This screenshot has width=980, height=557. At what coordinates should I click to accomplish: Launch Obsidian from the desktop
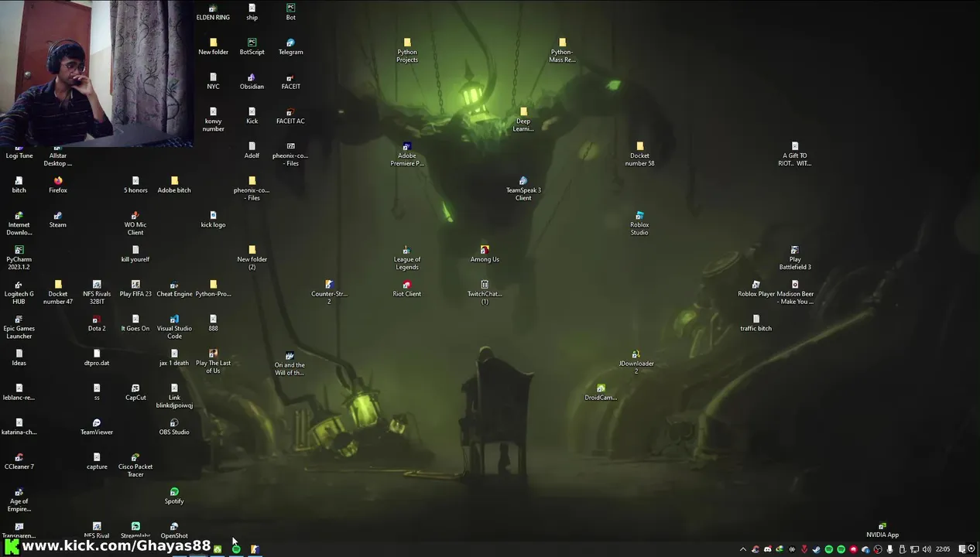point(252,81)
